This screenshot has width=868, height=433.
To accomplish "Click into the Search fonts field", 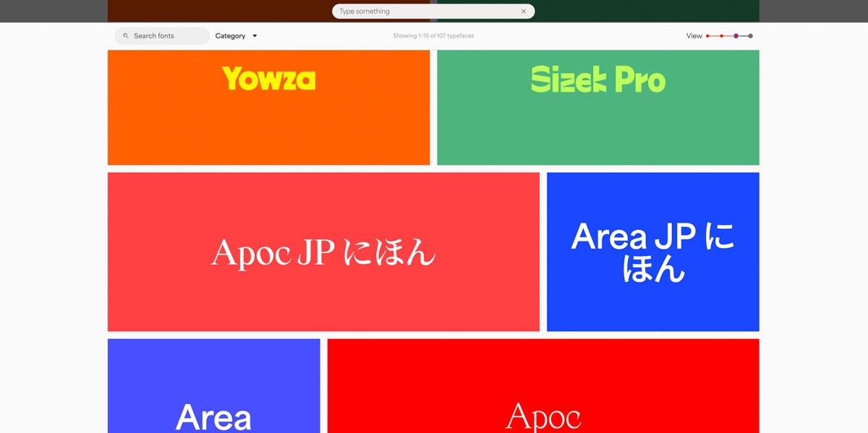I will click(x=166, y=36).
